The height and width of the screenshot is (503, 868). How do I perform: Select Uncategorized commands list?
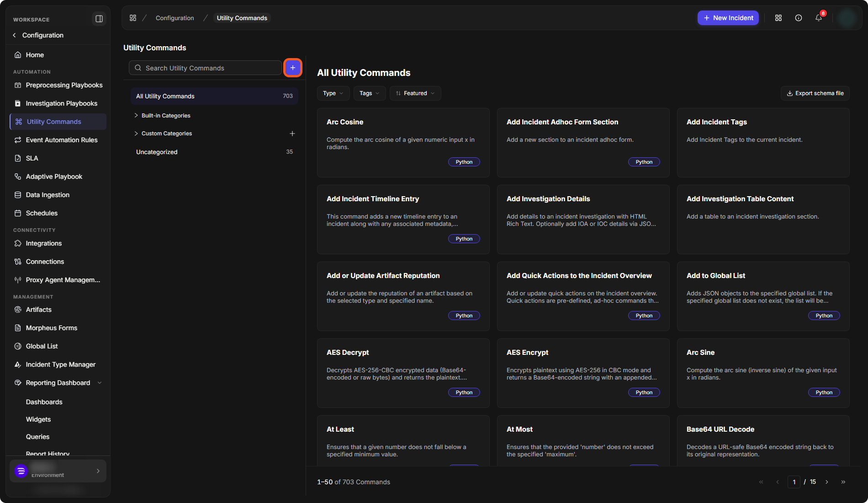(x=214, y=152)
